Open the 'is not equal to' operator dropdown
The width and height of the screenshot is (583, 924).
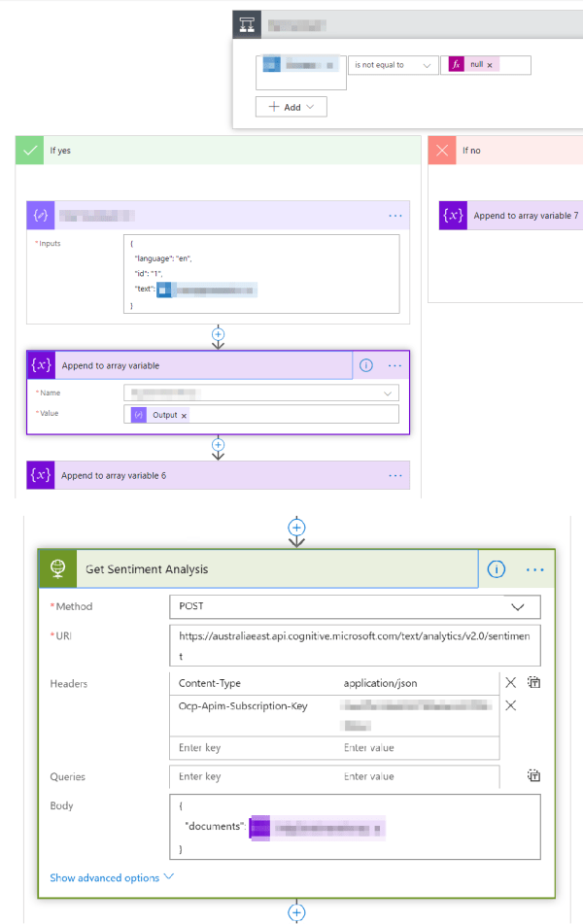tap(393, 65)
